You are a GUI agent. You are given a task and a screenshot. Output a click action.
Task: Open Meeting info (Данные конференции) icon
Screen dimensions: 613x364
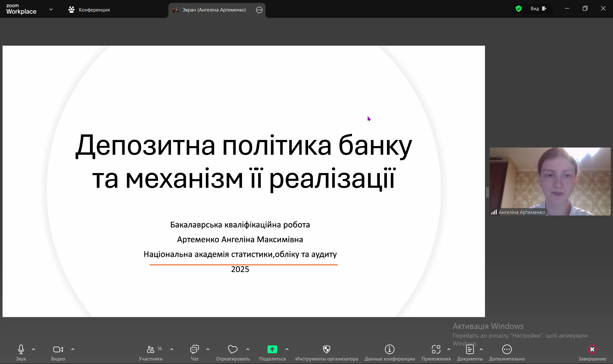[x=390, y=350]
